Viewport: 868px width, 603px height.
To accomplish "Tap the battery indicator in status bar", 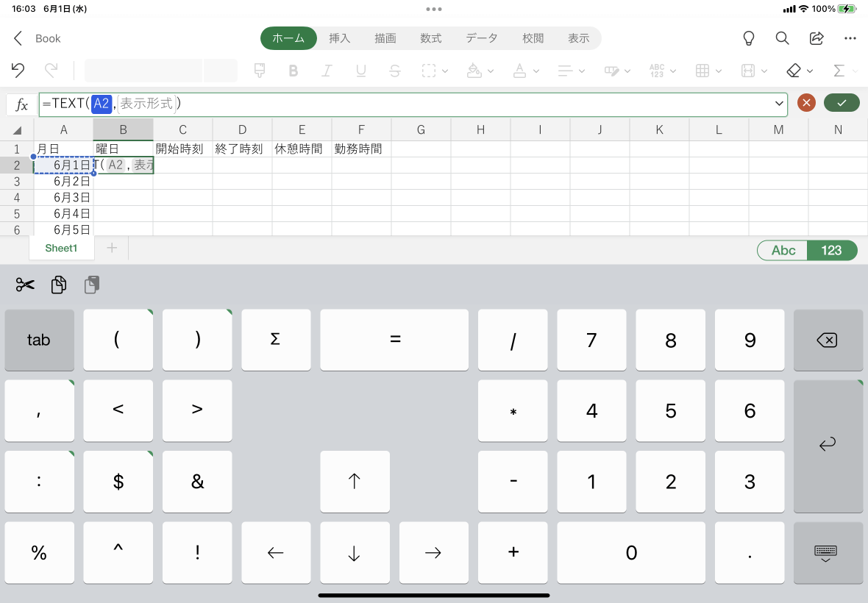I will click(x=847, y=9).
